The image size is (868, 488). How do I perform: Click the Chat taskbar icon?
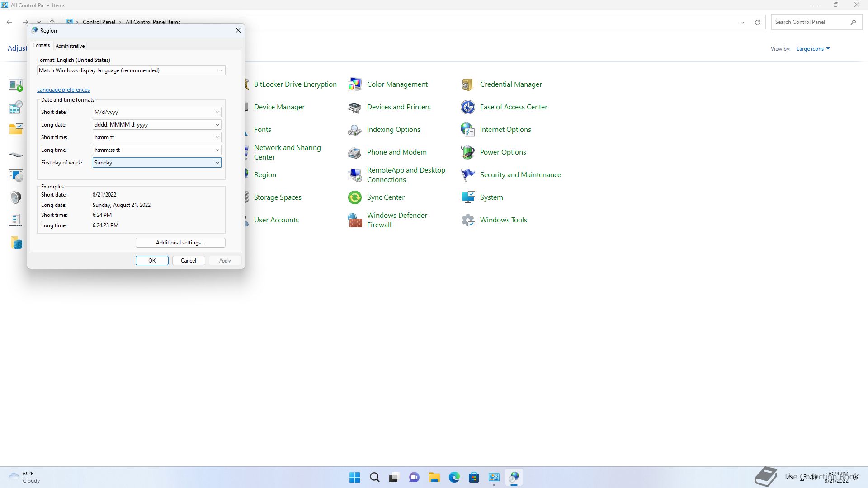click(x=415, y=477)
